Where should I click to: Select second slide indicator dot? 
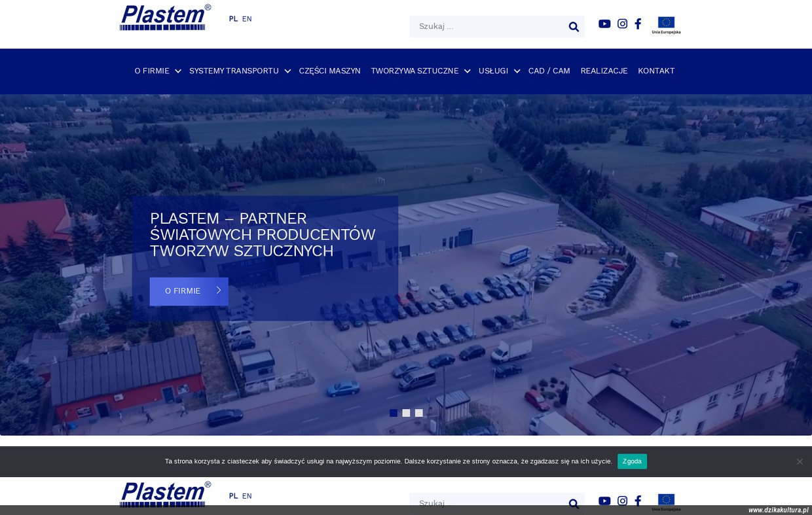click(x=406, y=413)
